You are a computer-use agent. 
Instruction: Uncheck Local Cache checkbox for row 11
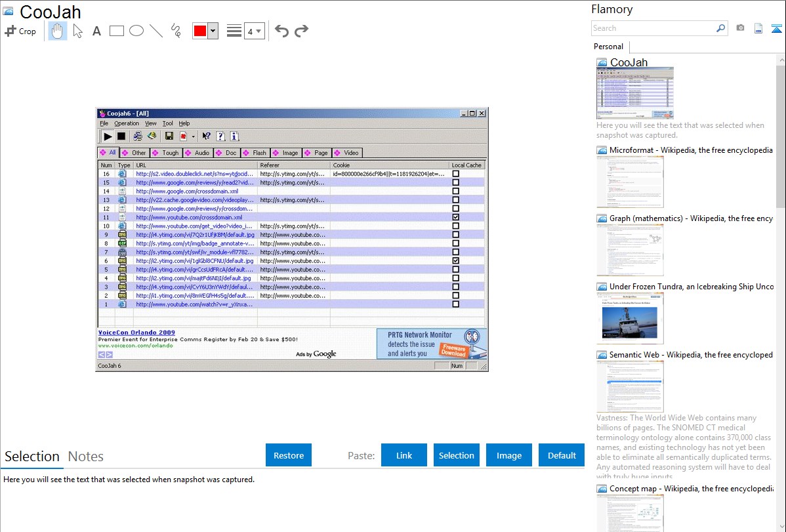(456, 217)
